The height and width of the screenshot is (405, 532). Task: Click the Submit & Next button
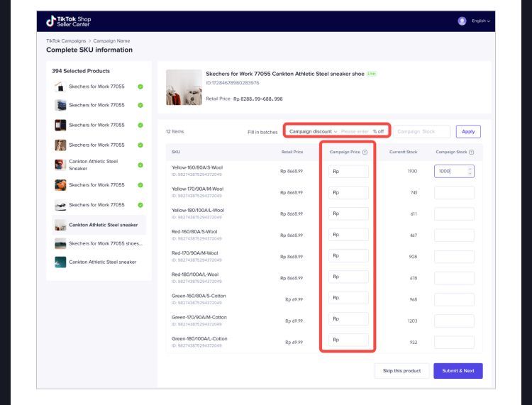[458, 371]
